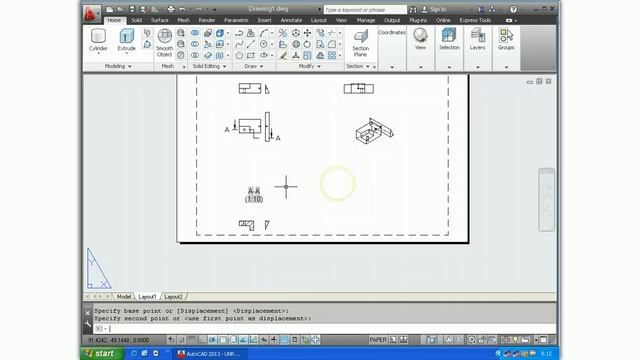The image size is (640, 360).
Task: Select the Rotate tool in Modify panel
Action: point(307,44)
